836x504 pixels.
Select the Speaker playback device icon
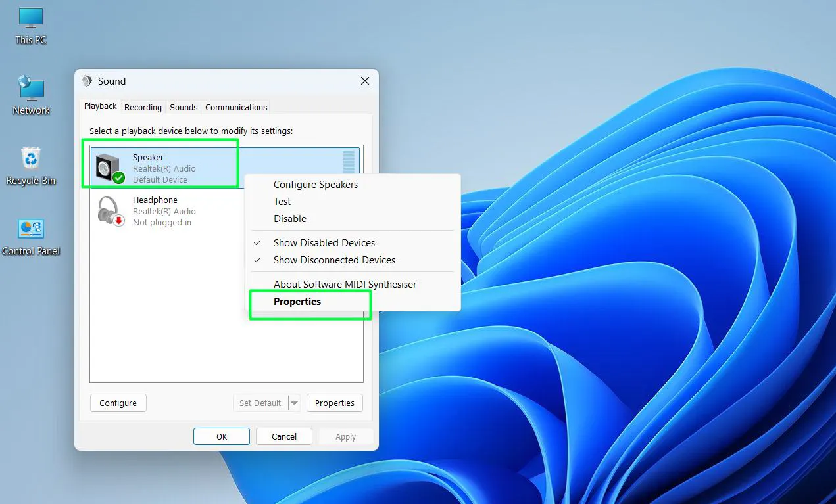[x=108, y=166]
